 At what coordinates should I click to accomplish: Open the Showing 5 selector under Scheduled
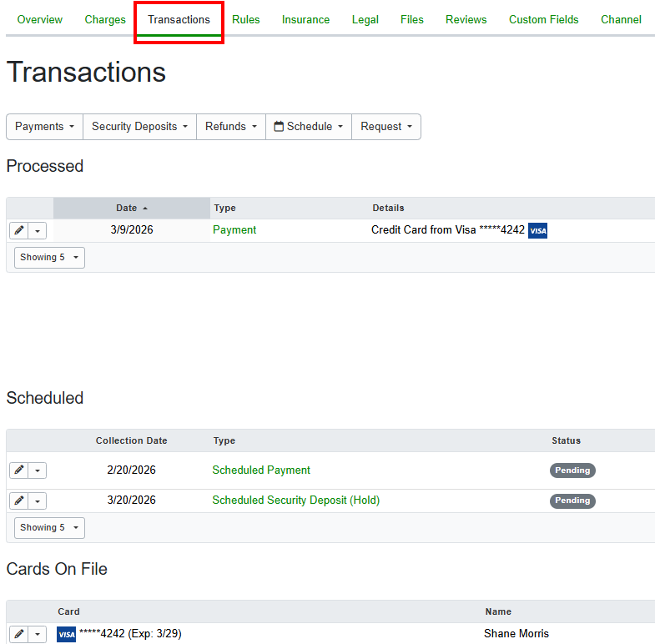pyautogui.click(x=49, y=528)
